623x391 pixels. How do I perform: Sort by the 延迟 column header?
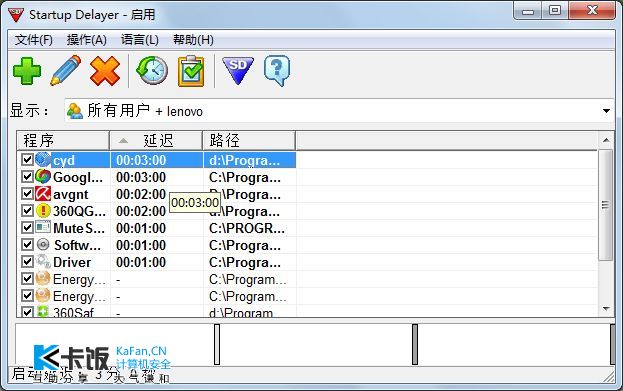(156, 140)
